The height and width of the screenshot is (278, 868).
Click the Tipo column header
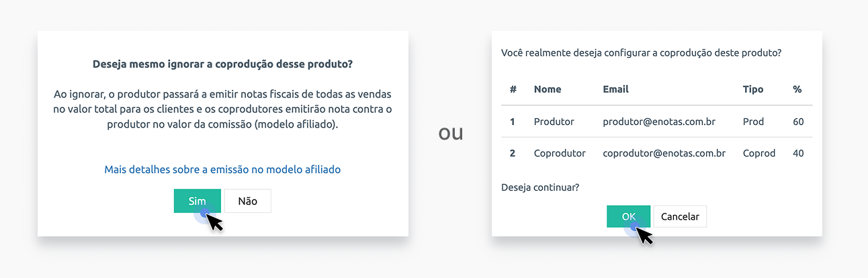pyautogui.click(x=753, y=89)
